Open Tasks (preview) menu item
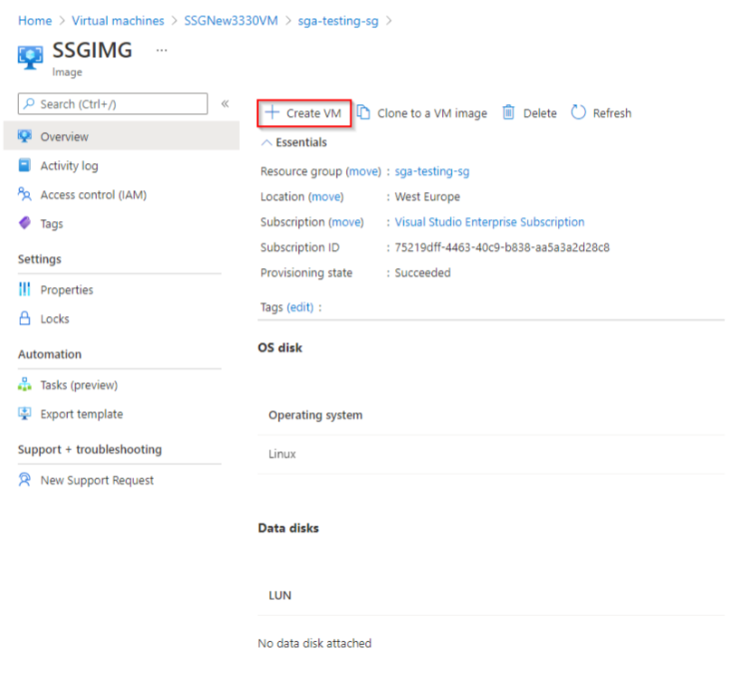The image size is (740, 700). click(79, 385)
